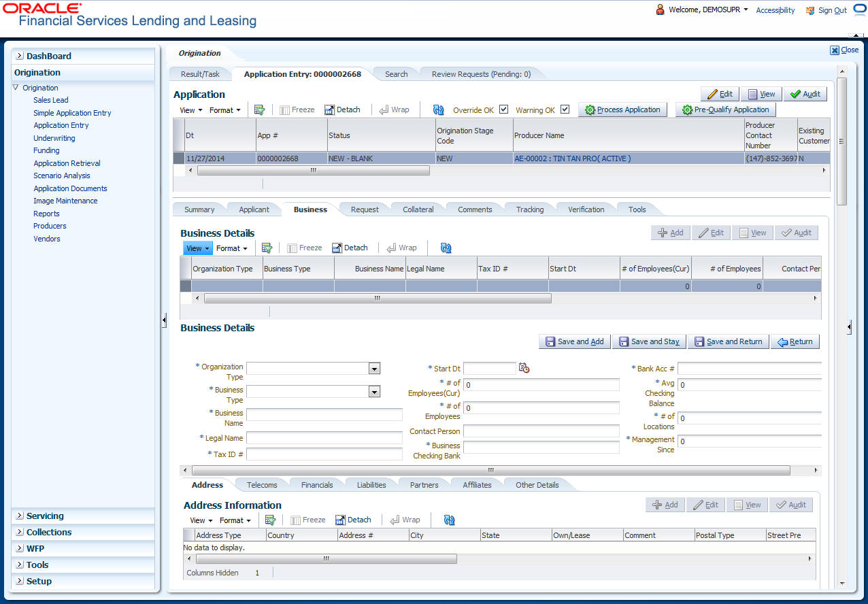This screenshot has width=868, height=604.
Task: Toggle the Override OK checkbox
Action: [503, 109]
